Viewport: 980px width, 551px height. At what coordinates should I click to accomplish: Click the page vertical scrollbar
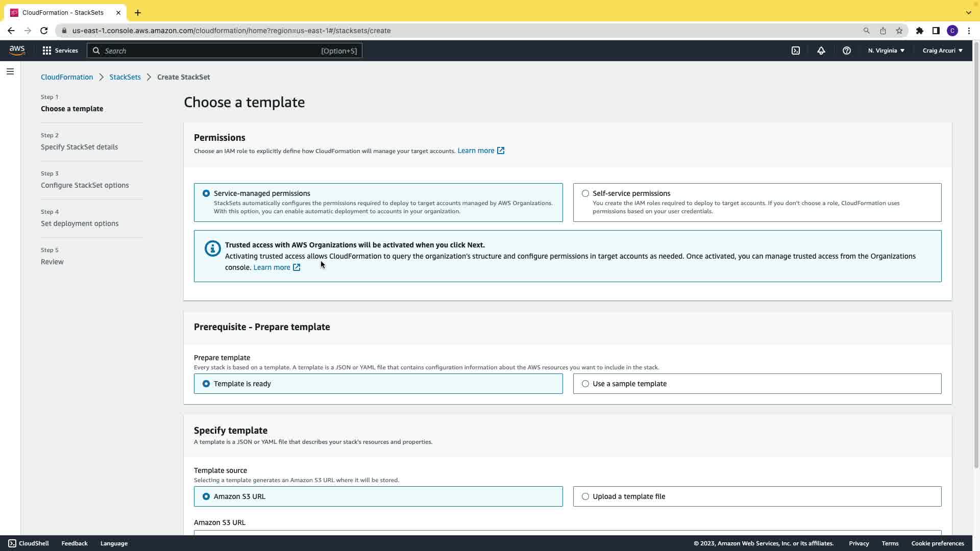[976, 255]
